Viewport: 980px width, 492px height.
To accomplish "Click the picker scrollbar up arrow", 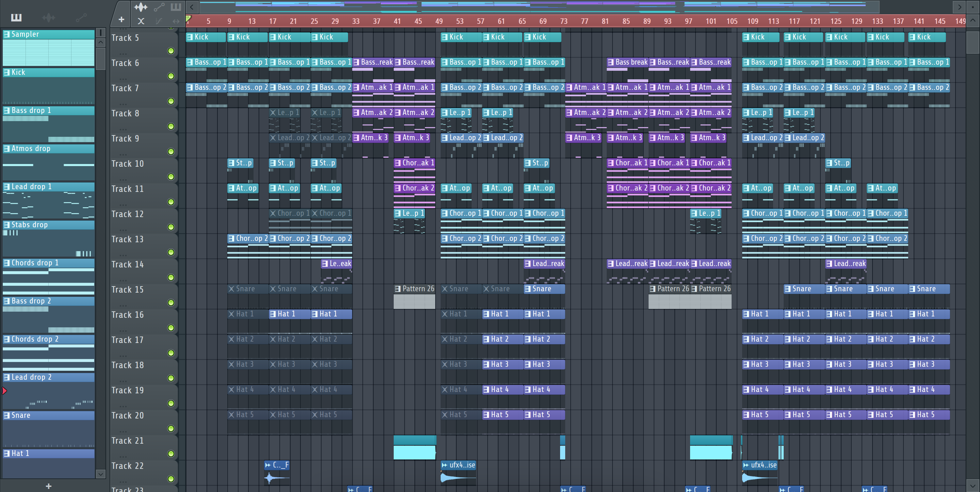I will coord(100,42).
